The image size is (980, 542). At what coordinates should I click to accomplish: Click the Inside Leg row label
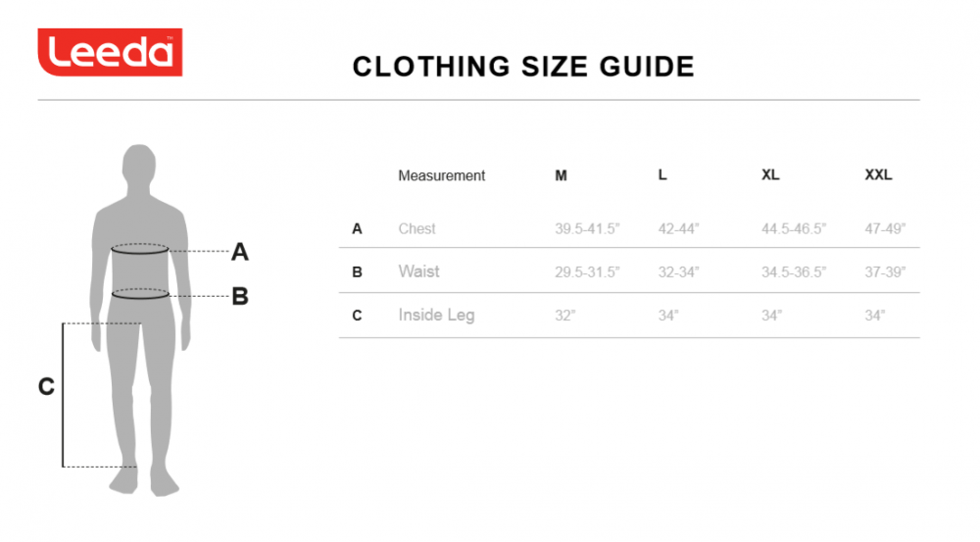click(x=436, y=316)
